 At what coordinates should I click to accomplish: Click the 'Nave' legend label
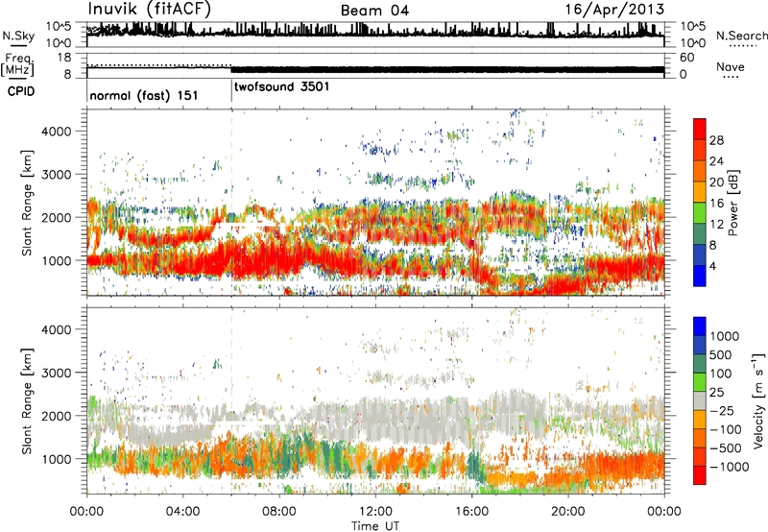point(731,67)
